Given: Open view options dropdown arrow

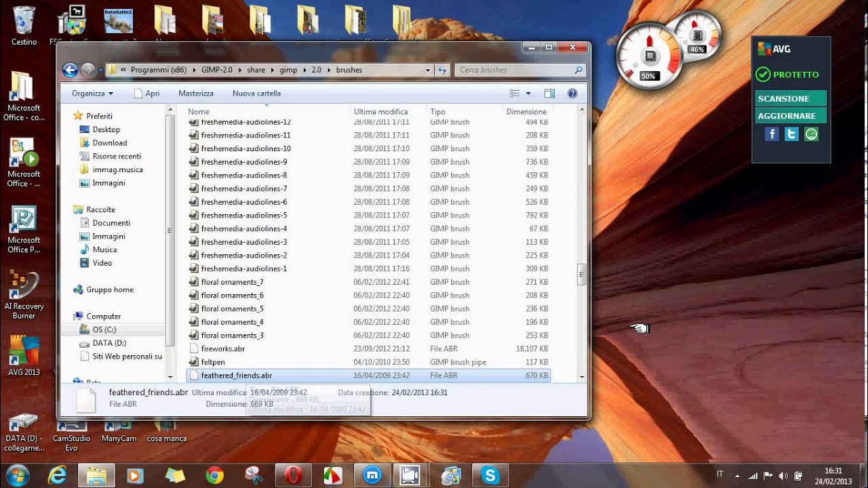Looking at the screenshot, I should (x=528, y=94).
